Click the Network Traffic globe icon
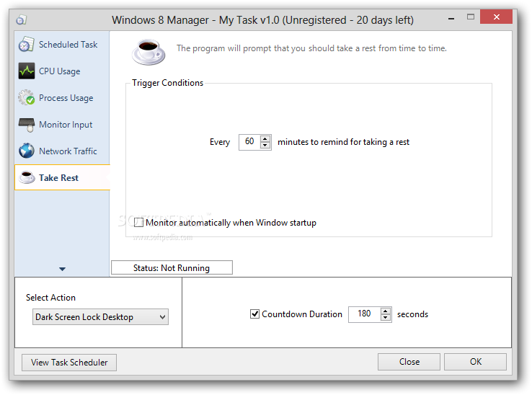 click(x=26, y=151)
